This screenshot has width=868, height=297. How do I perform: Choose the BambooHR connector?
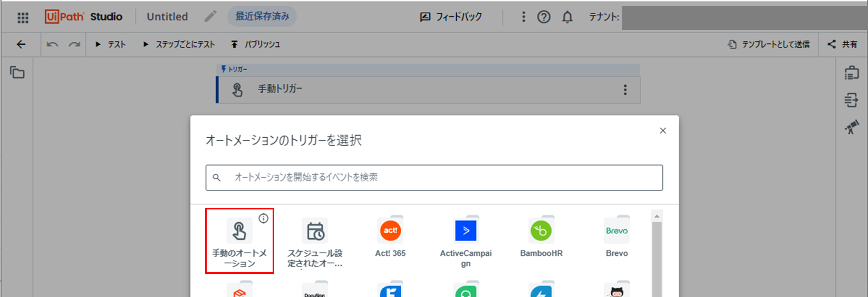pyautogui.click(x=541, y=237)
